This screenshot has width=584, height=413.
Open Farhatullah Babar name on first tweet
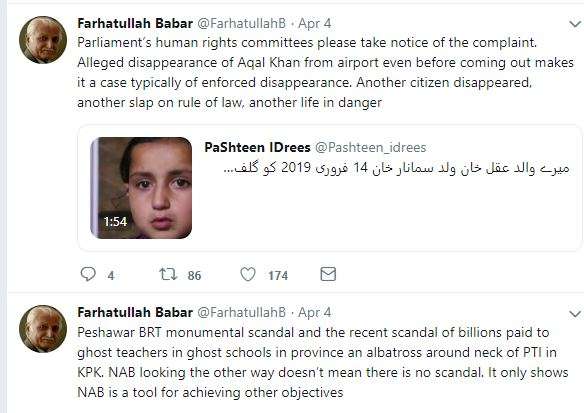tap(135, 23)
